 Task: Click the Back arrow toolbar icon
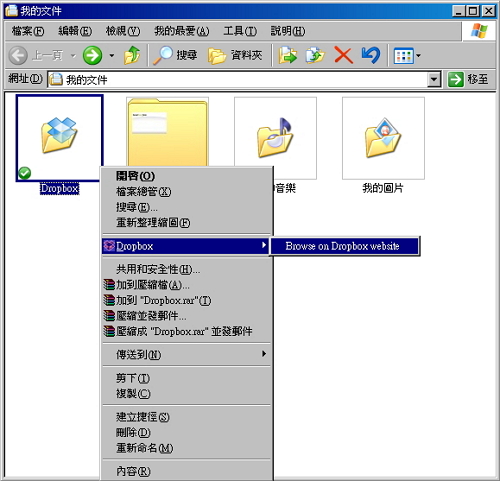18,55
